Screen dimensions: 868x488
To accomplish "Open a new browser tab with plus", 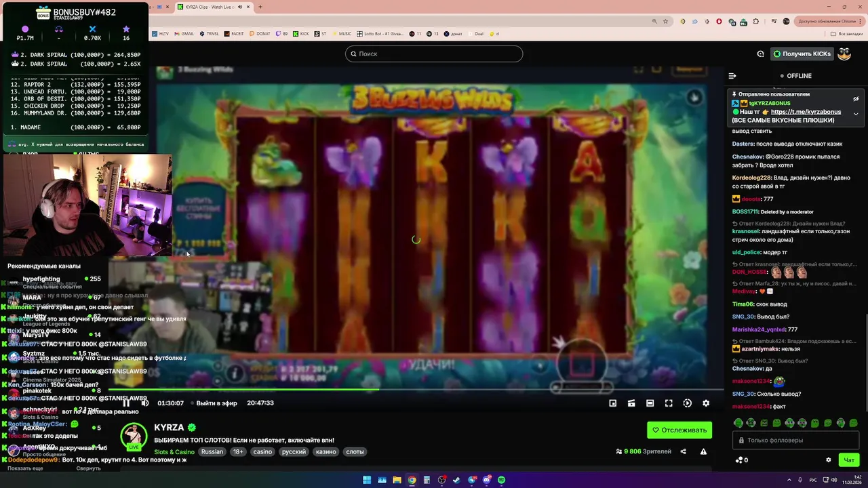I will [260, 7].
